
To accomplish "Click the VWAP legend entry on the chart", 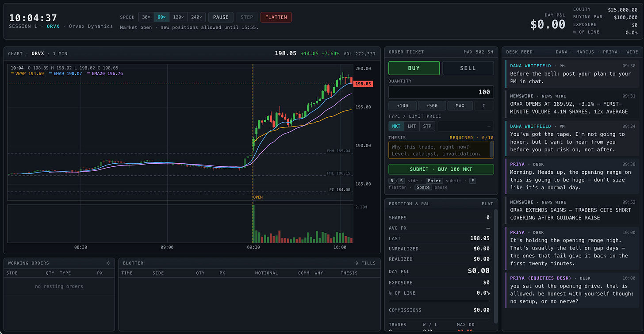I will coord(27,73).
